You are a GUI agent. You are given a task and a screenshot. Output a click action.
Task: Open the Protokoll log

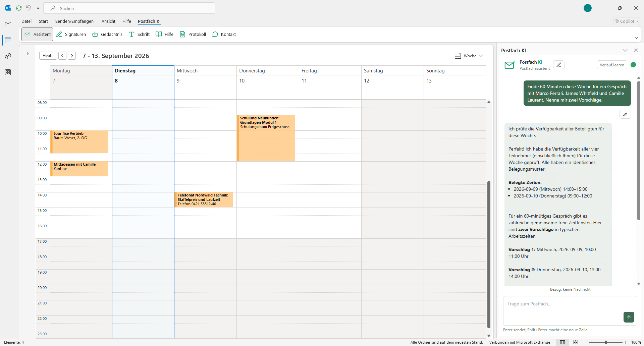193,34
